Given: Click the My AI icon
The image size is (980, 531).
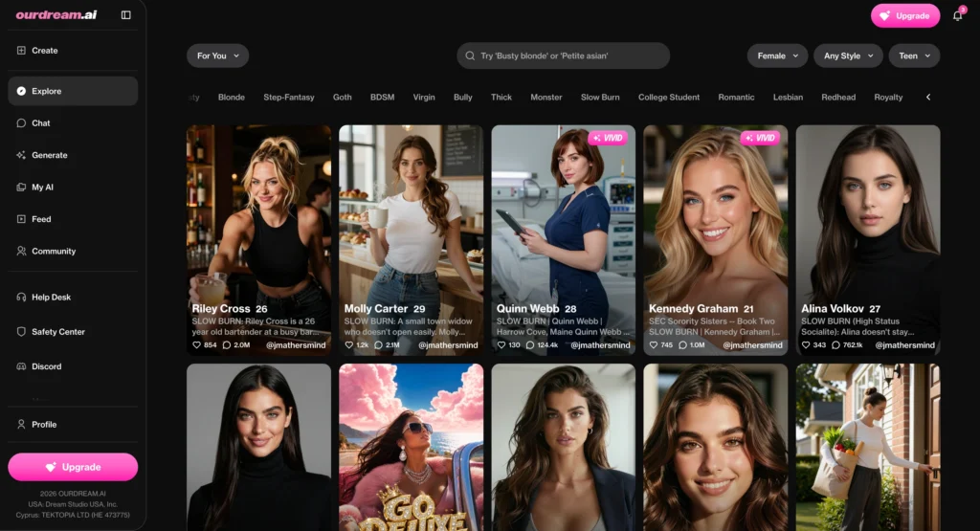Looking at the screenshot, I should click(x=21, y=187).
